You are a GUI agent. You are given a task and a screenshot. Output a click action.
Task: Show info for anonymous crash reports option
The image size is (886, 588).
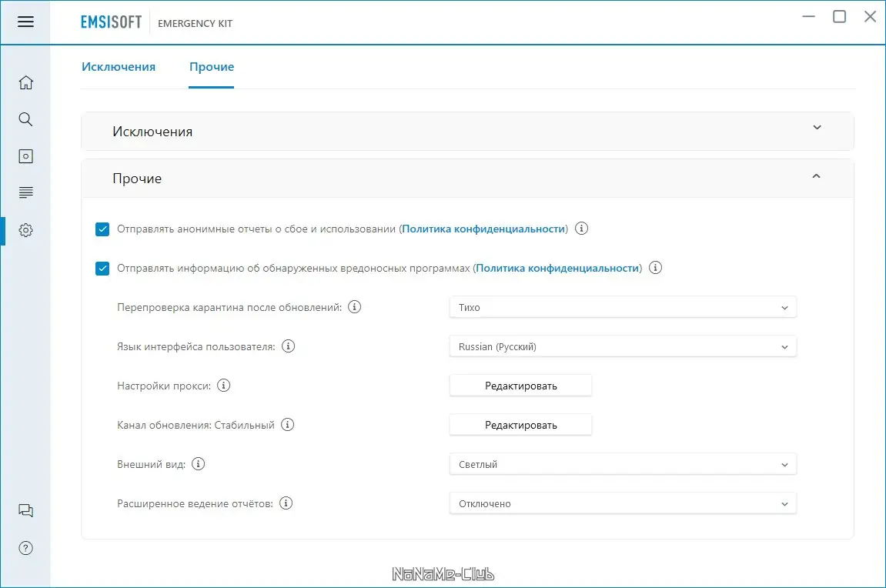(x=581, y=228)
